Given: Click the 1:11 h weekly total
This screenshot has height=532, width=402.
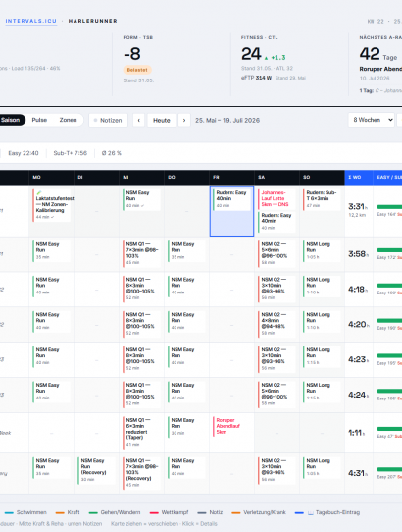Looking at the screenshot, I should [357, 433].
